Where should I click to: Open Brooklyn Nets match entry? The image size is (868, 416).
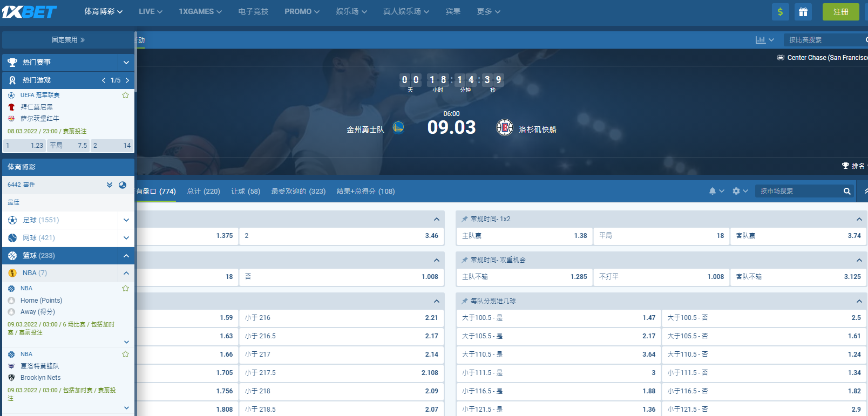click(x=40, y=378)
